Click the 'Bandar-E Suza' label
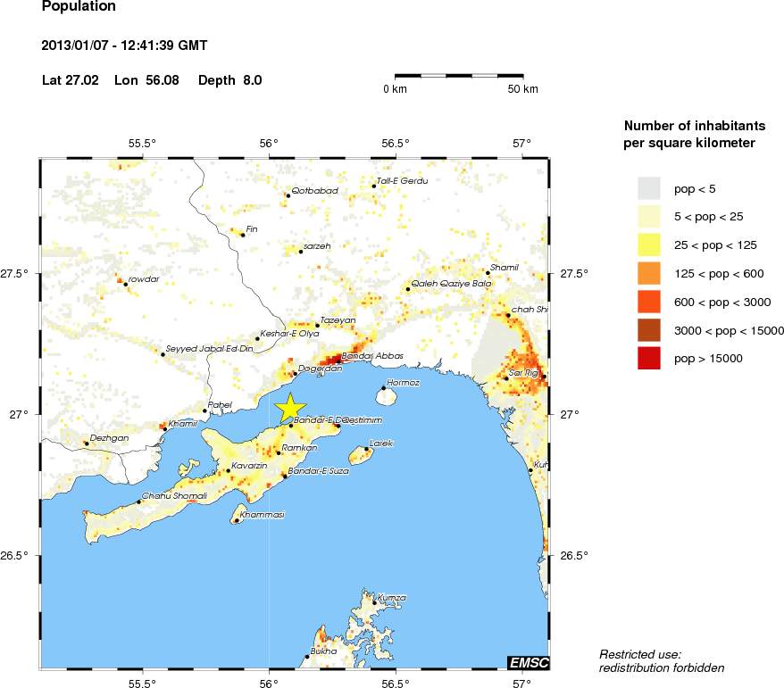The height and width of the screenshot is (688, 784). click(319, 470)
